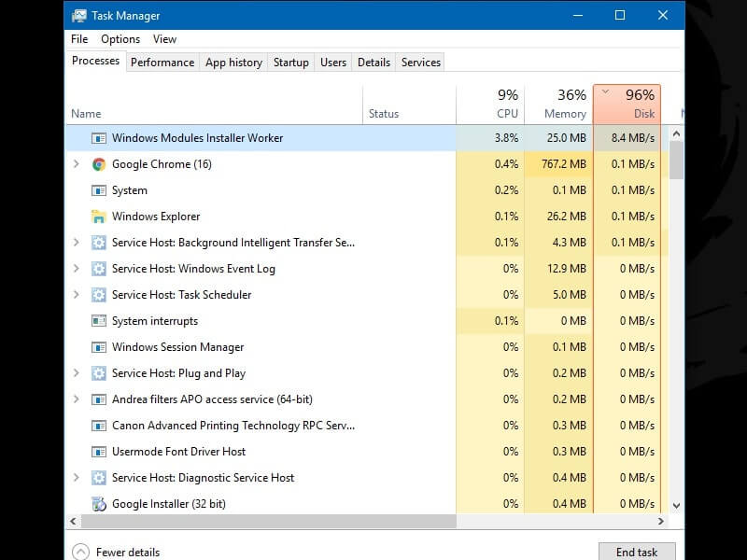Expand Andrea filters APO access service
Image resolution: width=747 pixels, height=560 pixels.
coord(77,399)
